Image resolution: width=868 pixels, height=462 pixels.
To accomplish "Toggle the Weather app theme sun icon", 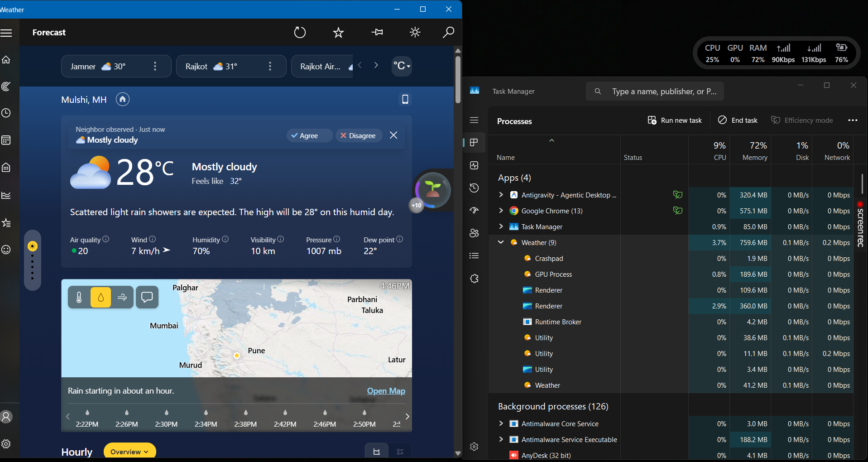I will point(415,32).
